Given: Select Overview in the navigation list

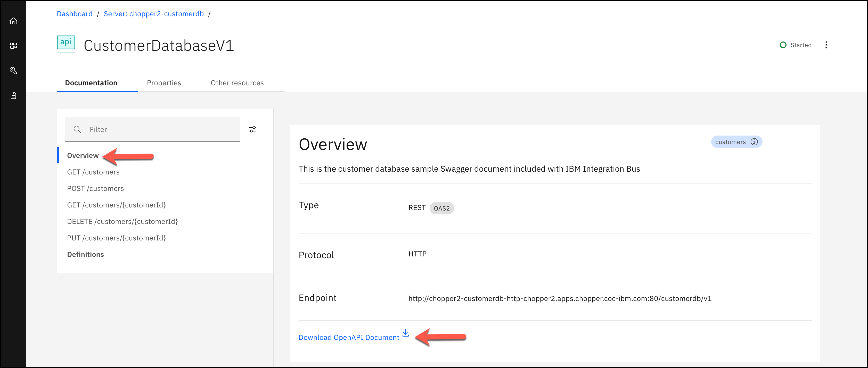Looking at the screenshot, I should point(83,156).
